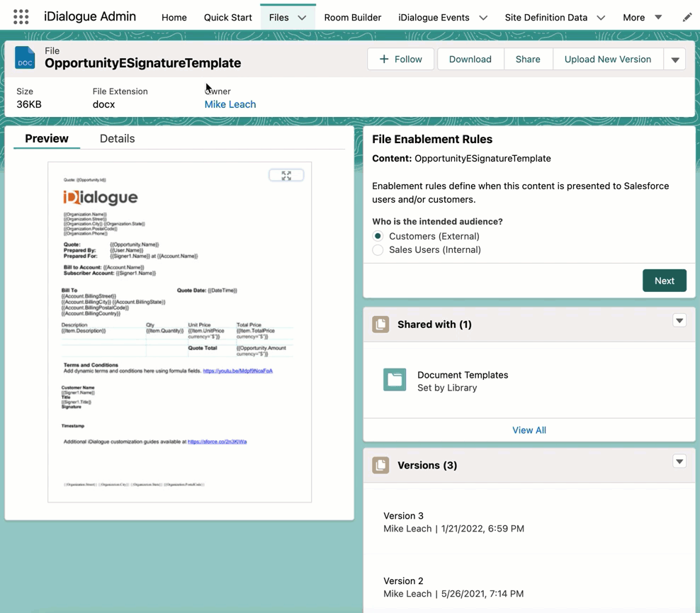Click the File Enablement Rules heading
This screenshot has width=700, height=613.
(432, 140)
